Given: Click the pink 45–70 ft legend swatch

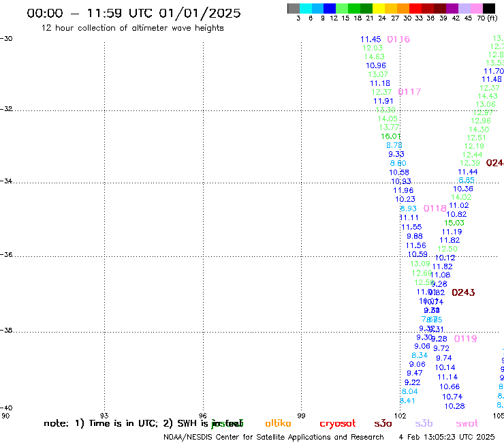Looking at the screenshot, I should click(476, 8).
